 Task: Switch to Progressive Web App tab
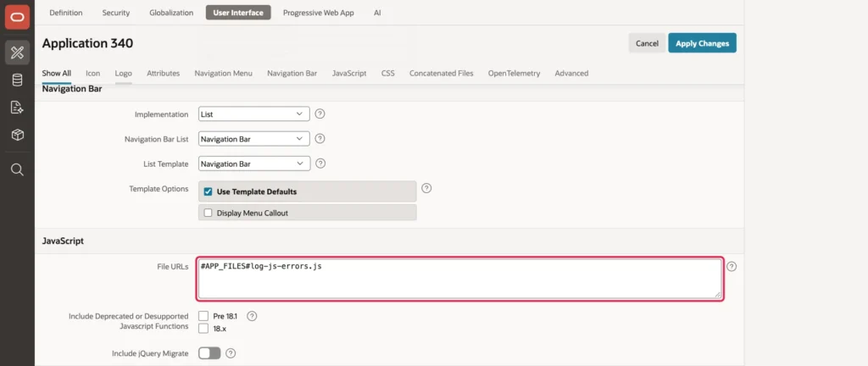coord(319,13)
